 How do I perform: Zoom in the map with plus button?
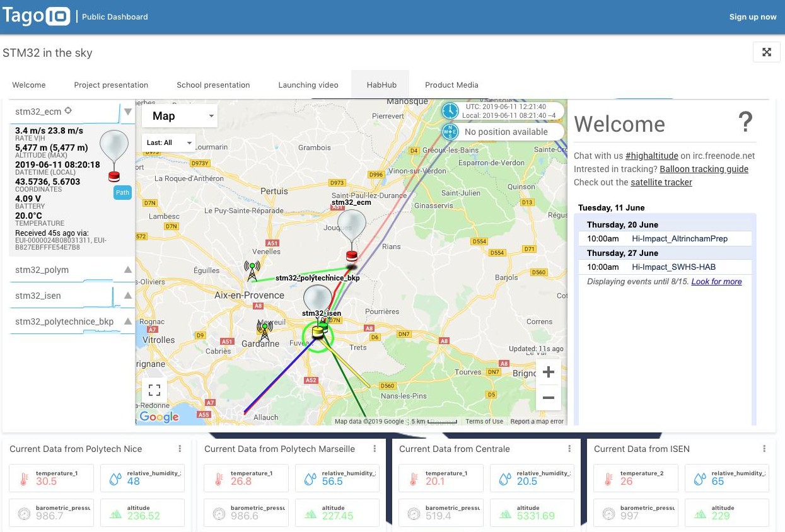tap(548, 372)
